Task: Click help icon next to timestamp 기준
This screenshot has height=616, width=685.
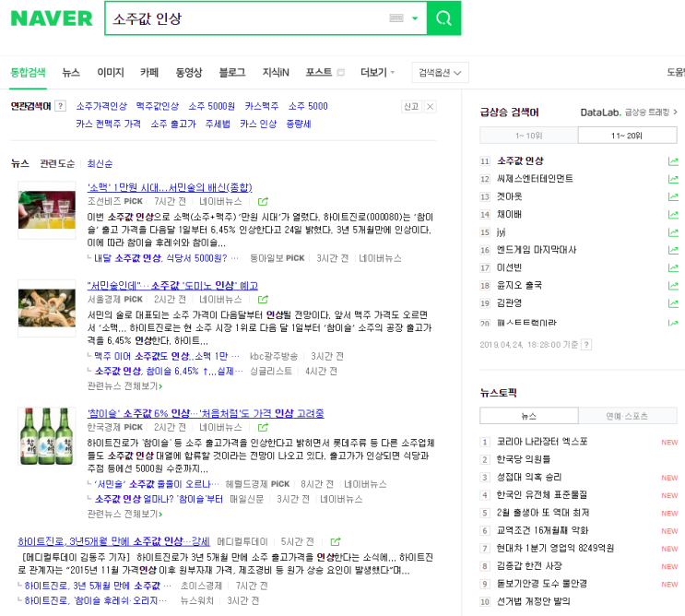Action: pyautogui.click(x=586, y=345)
